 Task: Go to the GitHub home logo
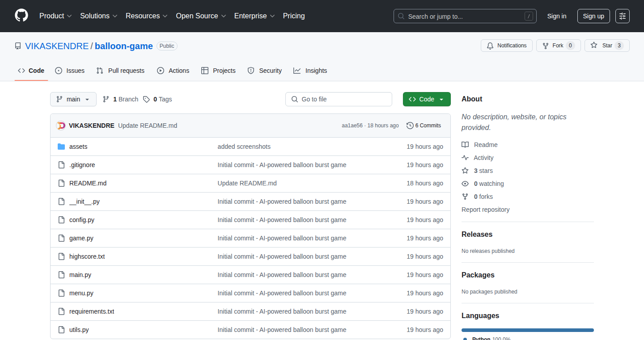coord(21,16)
